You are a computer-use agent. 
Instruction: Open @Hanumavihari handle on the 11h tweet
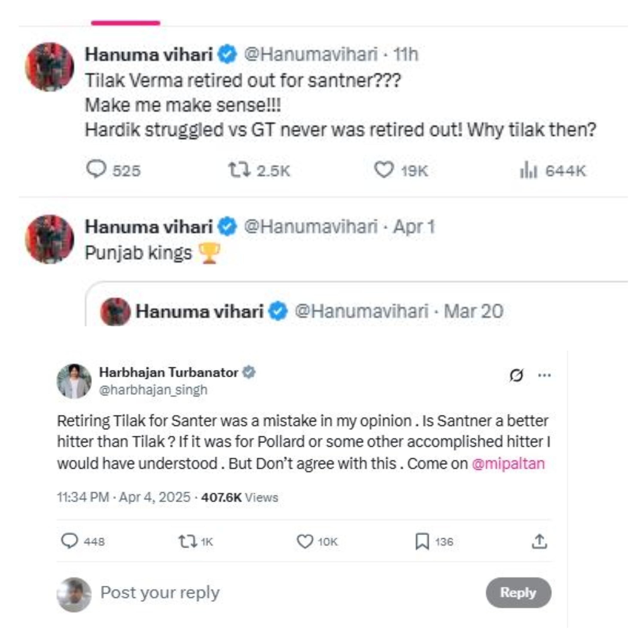[311, 54]
